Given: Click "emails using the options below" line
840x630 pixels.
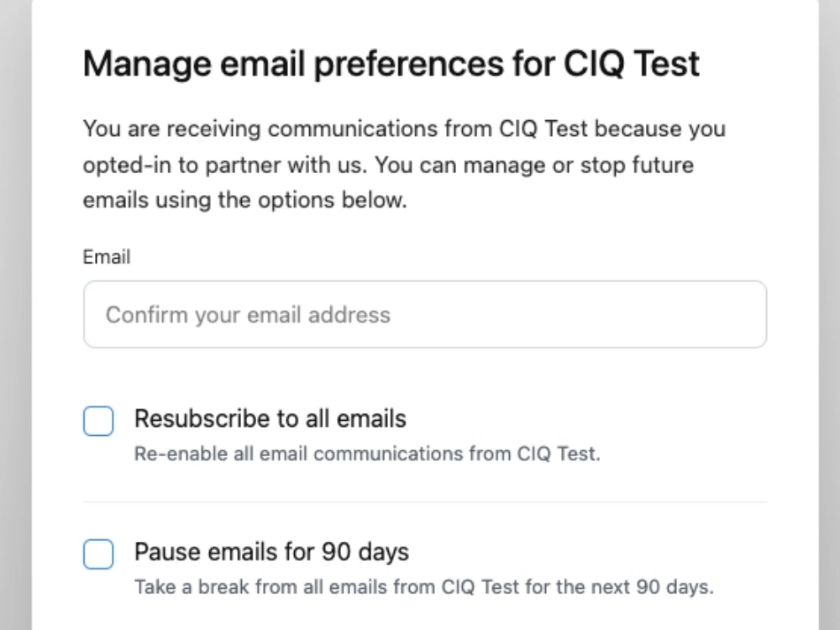Looking at the screenshot, I should tap(244, 202).
